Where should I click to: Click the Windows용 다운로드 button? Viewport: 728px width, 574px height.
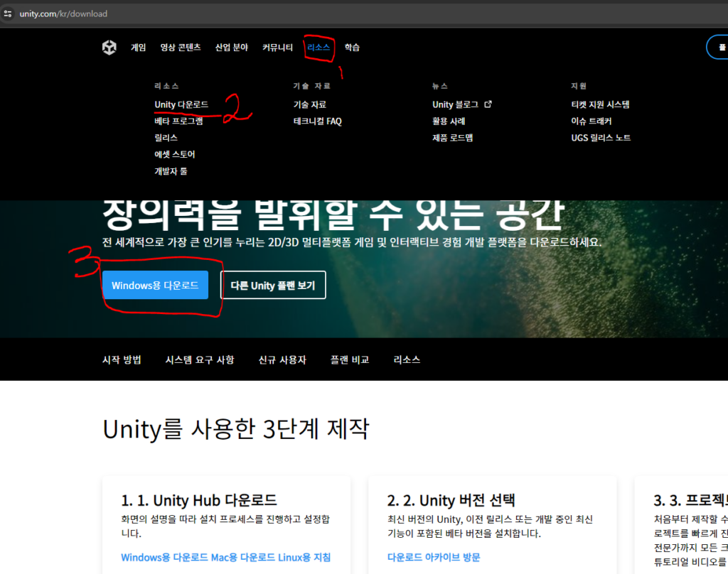[x=156, y=284]
